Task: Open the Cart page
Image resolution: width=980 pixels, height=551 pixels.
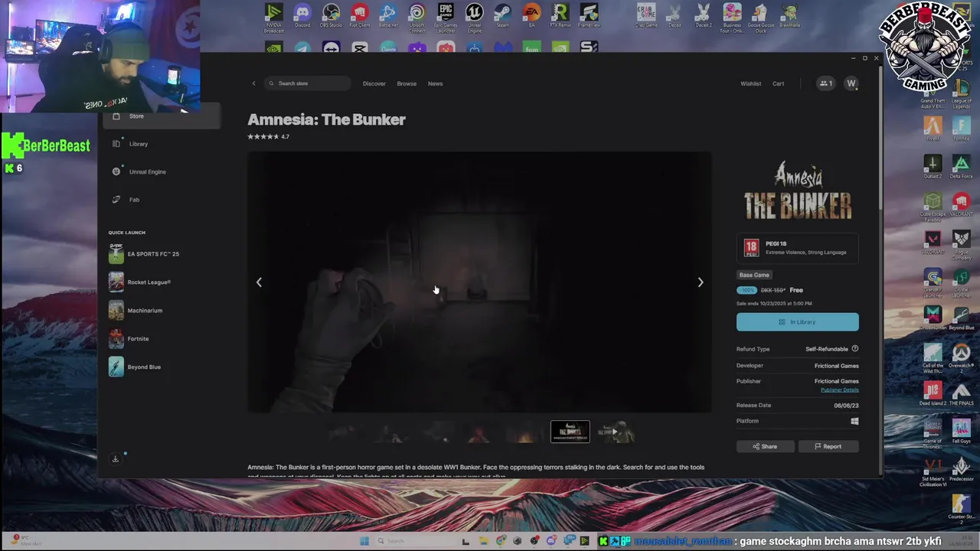Action: click(x=778, y=83)
